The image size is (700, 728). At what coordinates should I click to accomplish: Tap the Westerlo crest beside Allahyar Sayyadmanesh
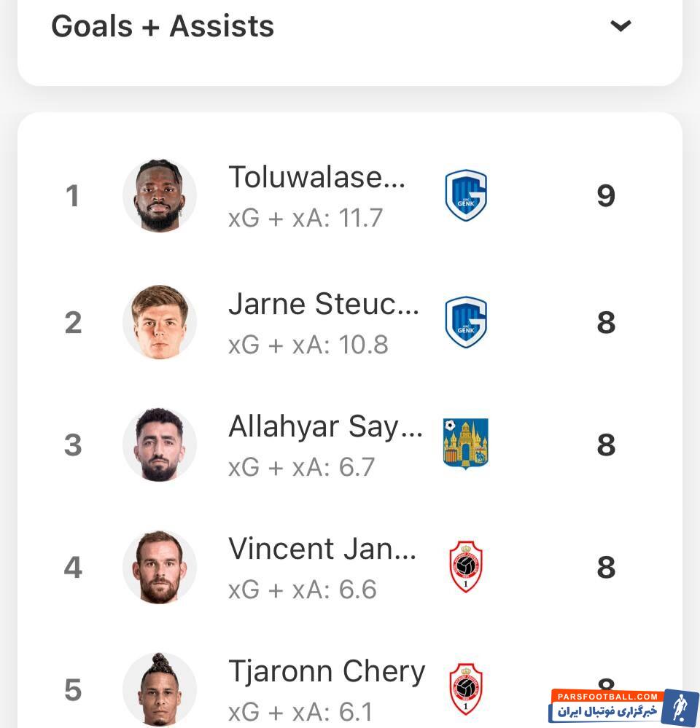pos(466,444)
